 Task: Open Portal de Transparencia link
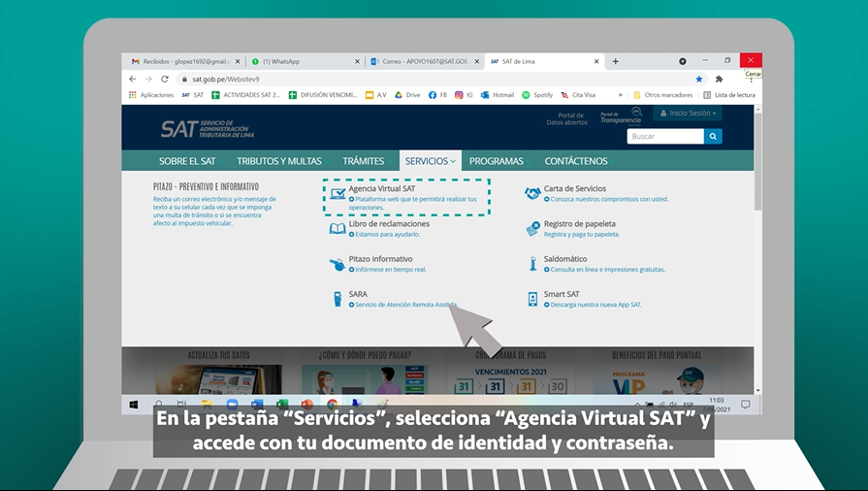tap(621, 116)
